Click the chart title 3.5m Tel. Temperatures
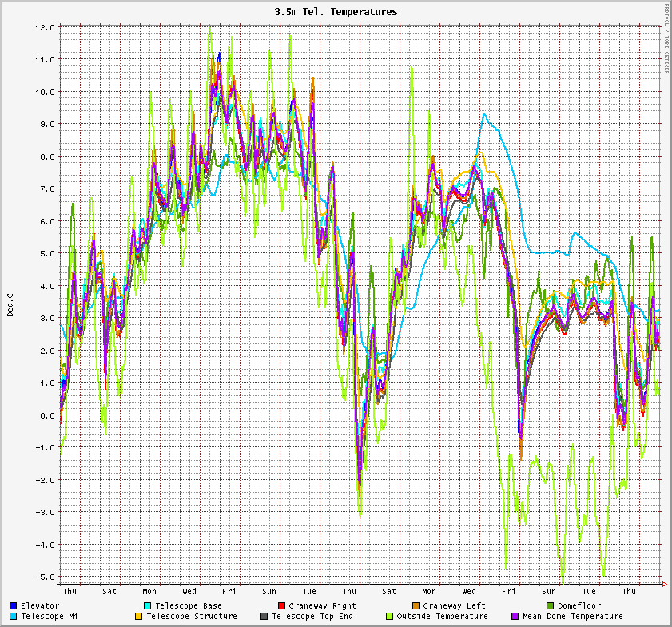Image resolution: width=672 pixels, height=627 pixels. click(336, 12)
